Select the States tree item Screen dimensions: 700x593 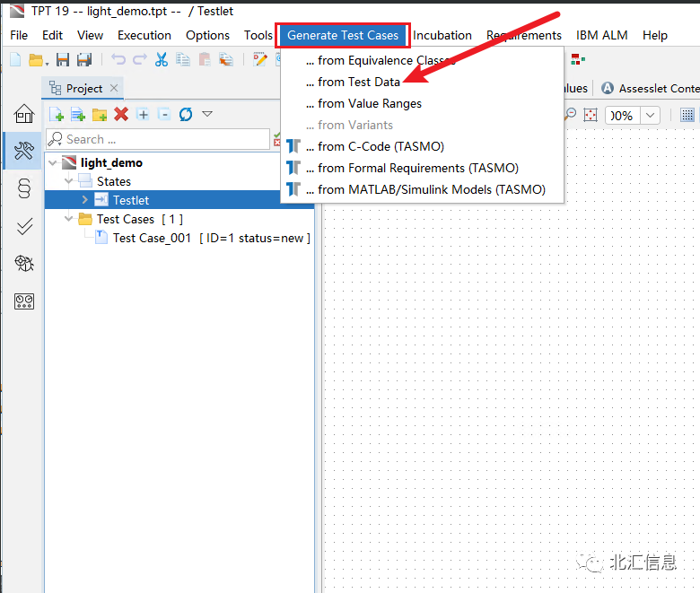click(x=114, y=181)
